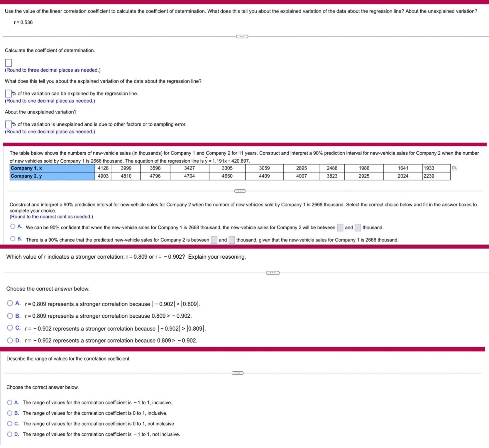Click table cell 3598
489x448 pixels.
155,168
